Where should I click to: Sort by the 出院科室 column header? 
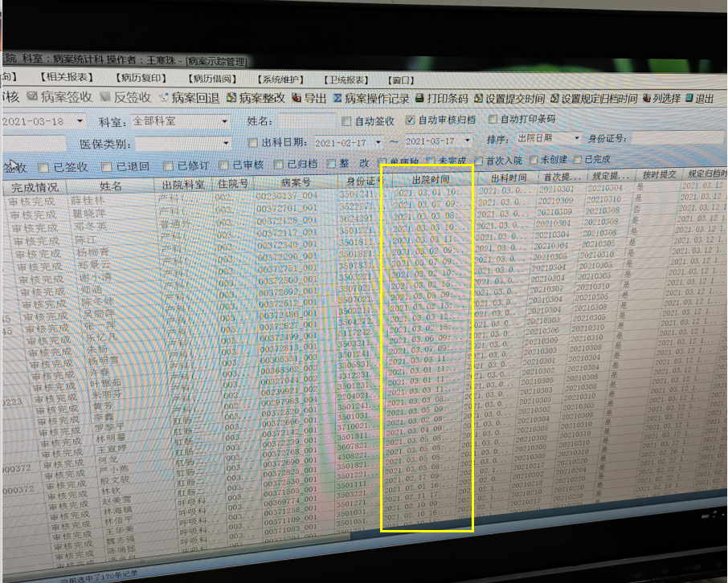(183, 184)
